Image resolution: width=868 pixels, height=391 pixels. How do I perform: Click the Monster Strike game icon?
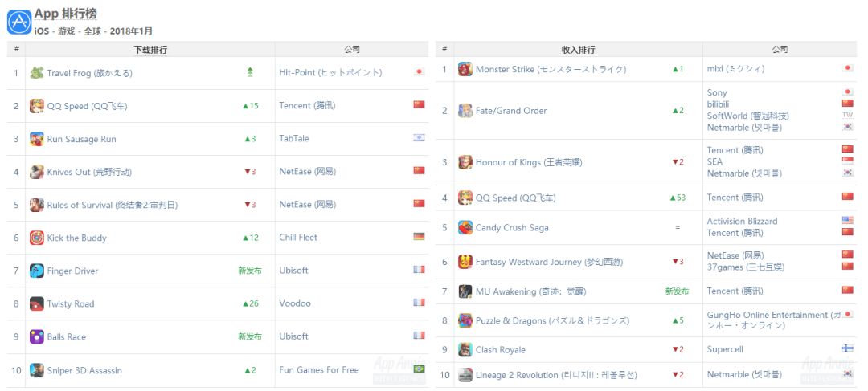pyautogui.click(x=465, y=69)
